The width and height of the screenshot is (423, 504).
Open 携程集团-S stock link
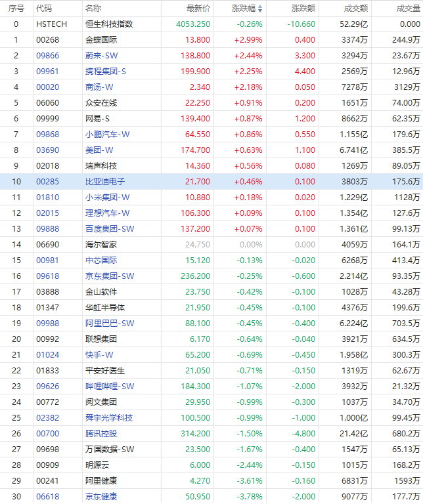point(106,72)
